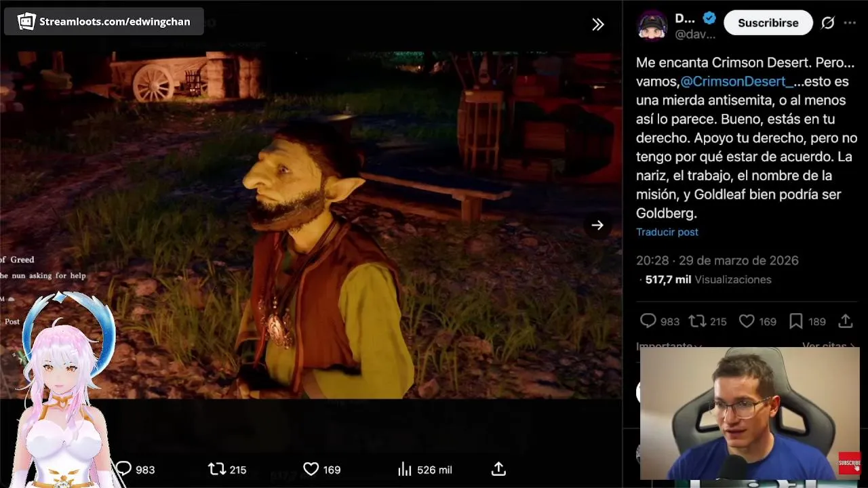Collapse the side panel with double chevron
The image size is (868, 488).
click(x=597, y=24)
